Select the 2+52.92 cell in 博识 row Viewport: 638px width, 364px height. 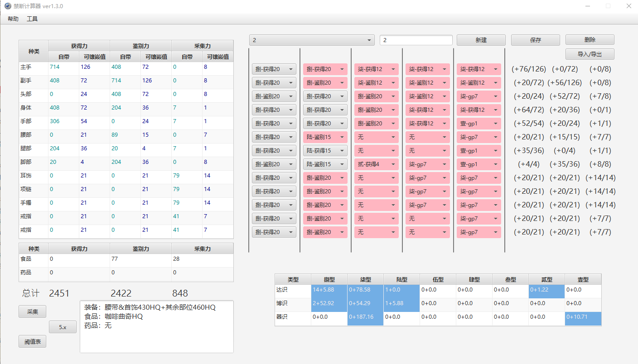(329, 305)
